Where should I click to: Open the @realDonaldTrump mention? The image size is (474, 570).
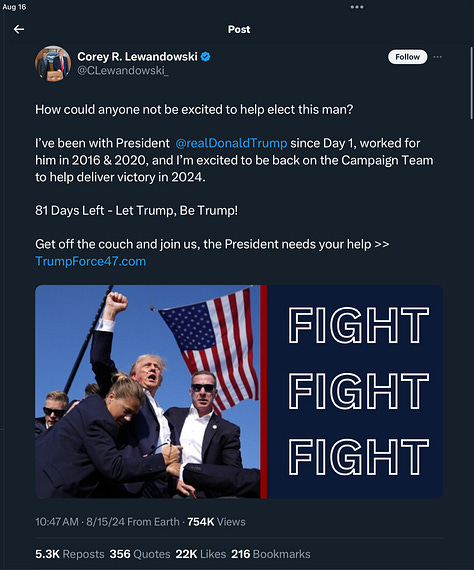pyautogui.click(x=231, y=143)
